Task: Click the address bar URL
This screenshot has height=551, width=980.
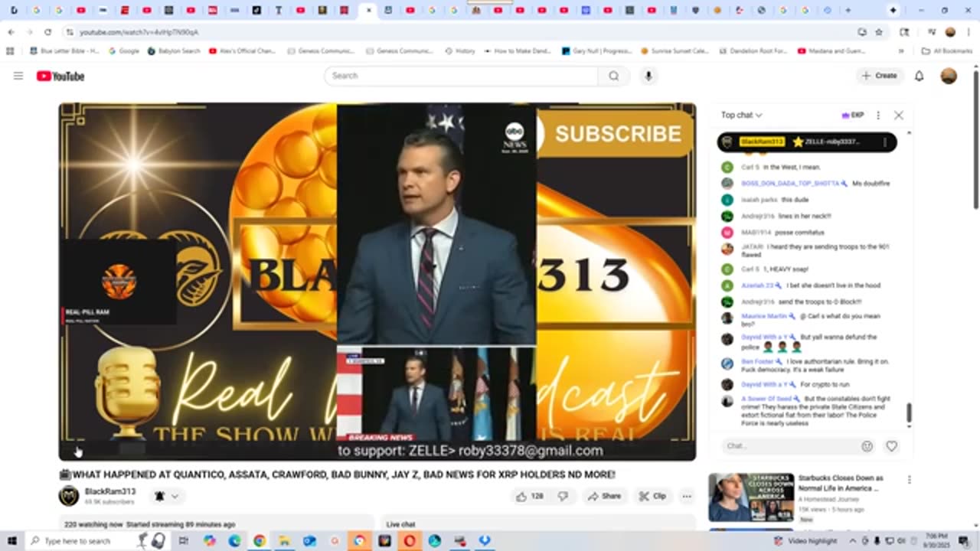Action: (x=139, y=32)
